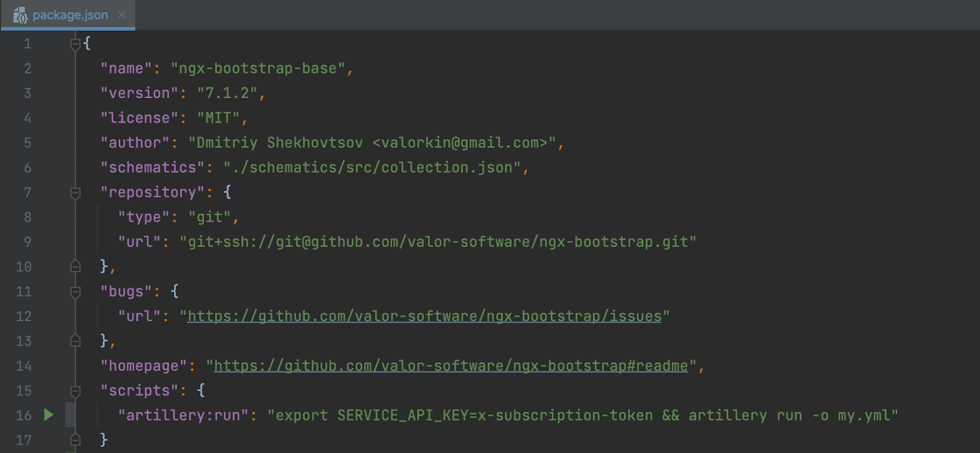Run the artillery:run script from the gutter

[x=48, y=415]
